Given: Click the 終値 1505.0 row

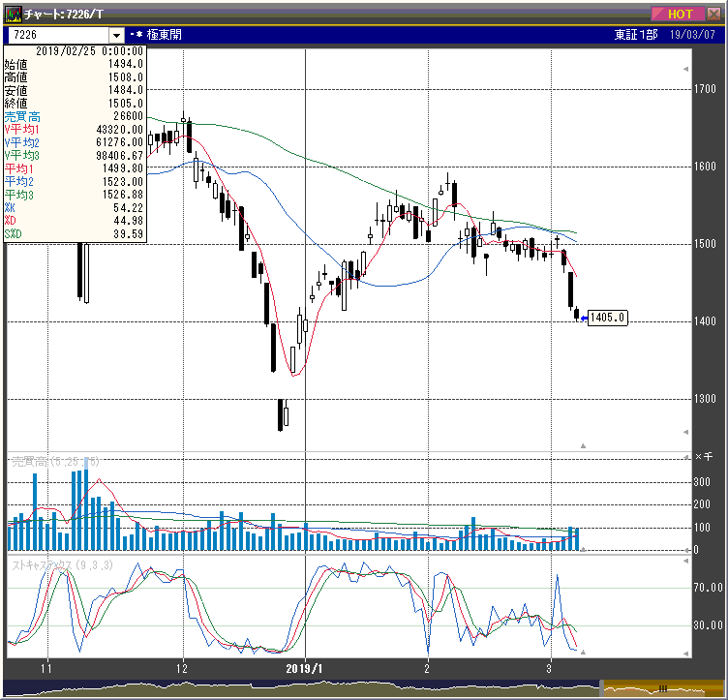Looking at the screenshot, I should tap(75, 103).
